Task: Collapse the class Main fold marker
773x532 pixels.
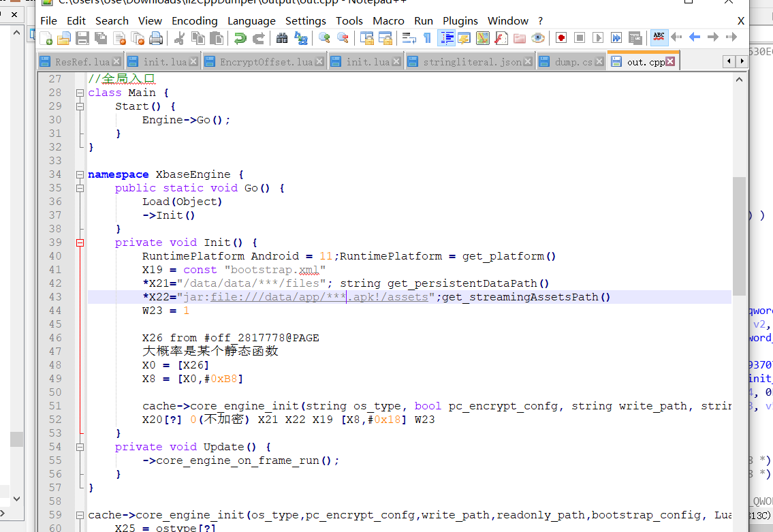Action: (x=80, y=93)
